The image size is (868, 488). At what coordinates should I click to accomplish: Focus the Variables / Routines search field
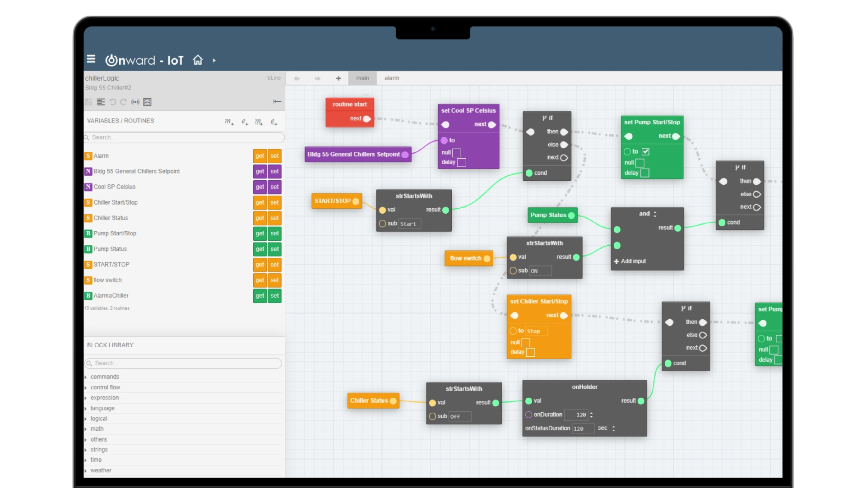tap(184, 138)
